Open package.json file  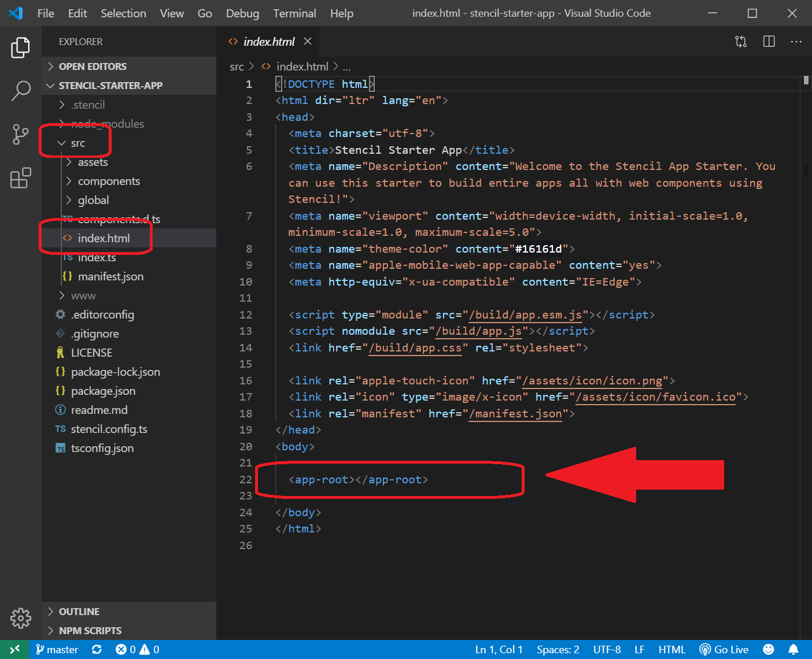click(129, 391)
